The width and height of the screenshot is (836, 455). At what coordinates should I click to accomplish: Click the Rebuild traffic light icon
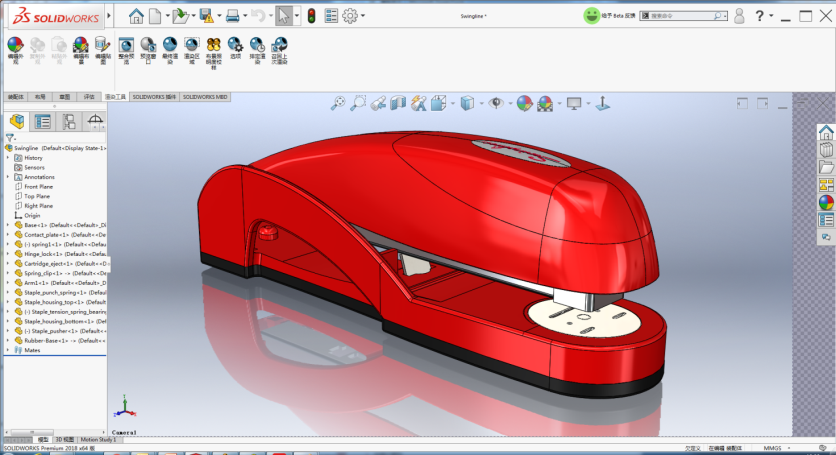click(x=311, y=16)
